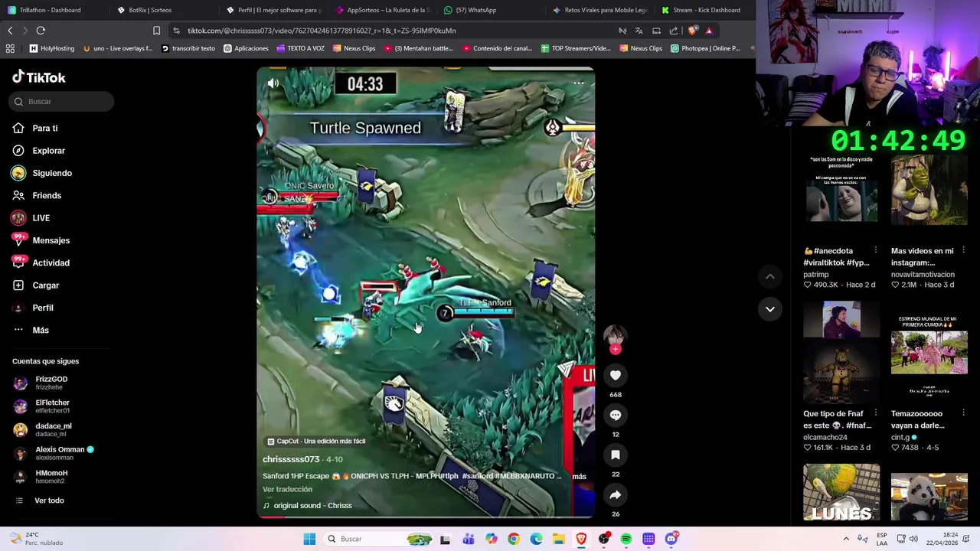Open the chrisssss073 username link
This screenshot has width=980, height=551.
291,459
